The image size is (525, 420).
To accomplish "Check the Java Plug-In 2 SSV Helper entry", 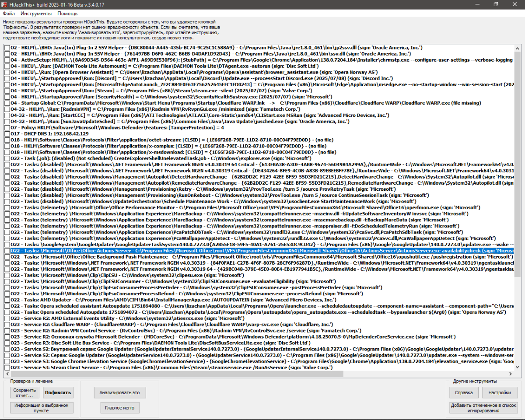I will pos(7,47).
